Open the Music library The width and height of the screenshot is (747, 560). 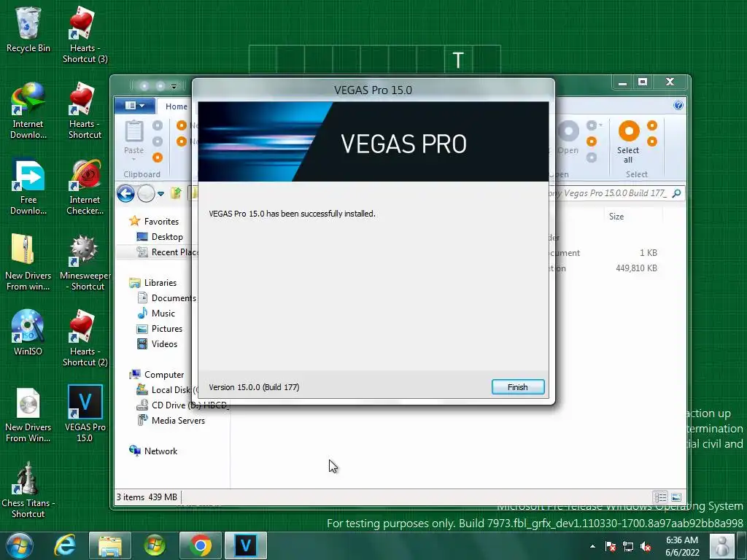tap(156, 314)
